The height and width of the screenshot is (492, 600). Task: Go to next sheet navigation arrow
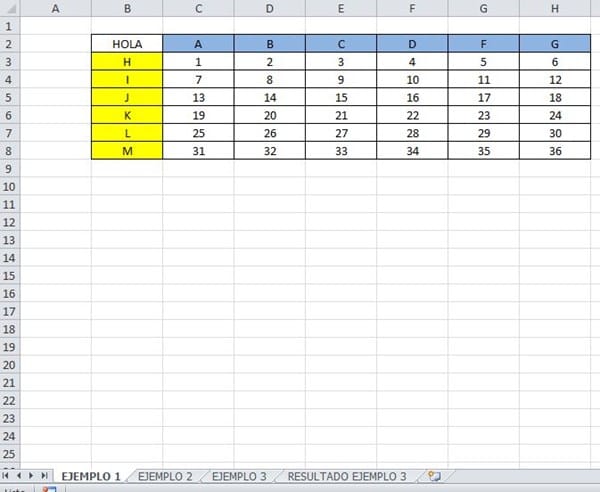click(x=31, y=476)
